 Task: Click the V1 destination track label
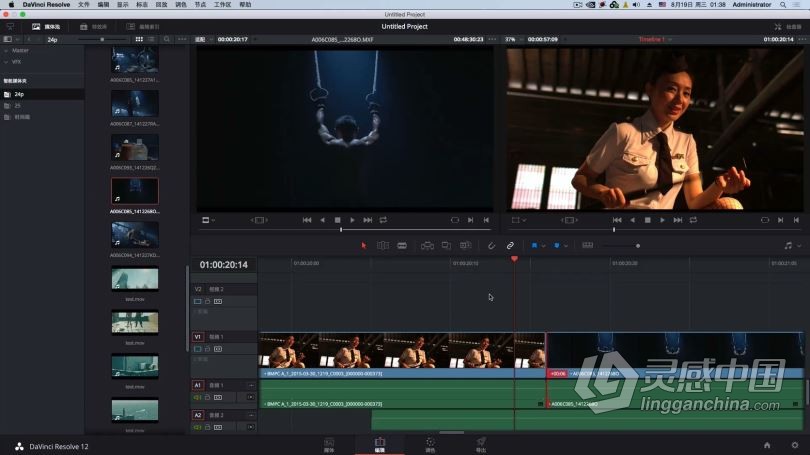pos(198,337)
